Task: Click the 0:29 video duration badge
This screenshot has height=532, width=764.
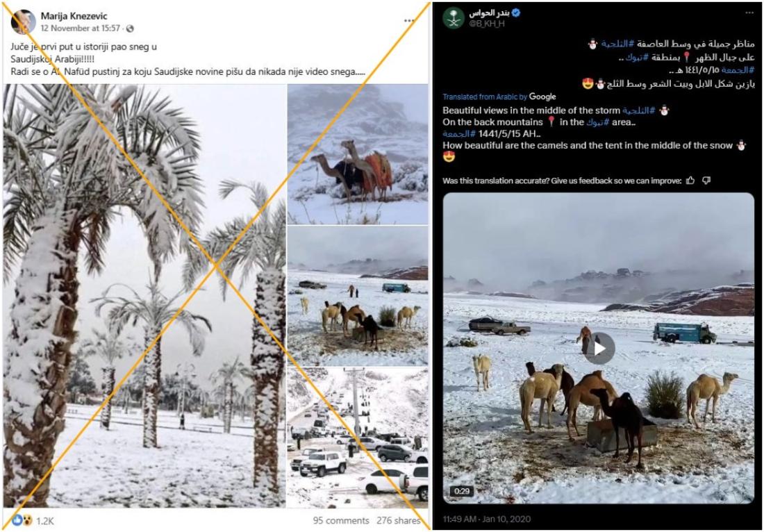Action: (x=460, y=491)
